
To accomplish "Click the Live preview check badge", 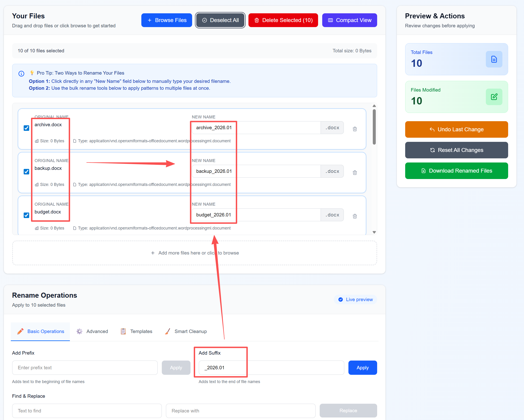I will pos(341,299).
